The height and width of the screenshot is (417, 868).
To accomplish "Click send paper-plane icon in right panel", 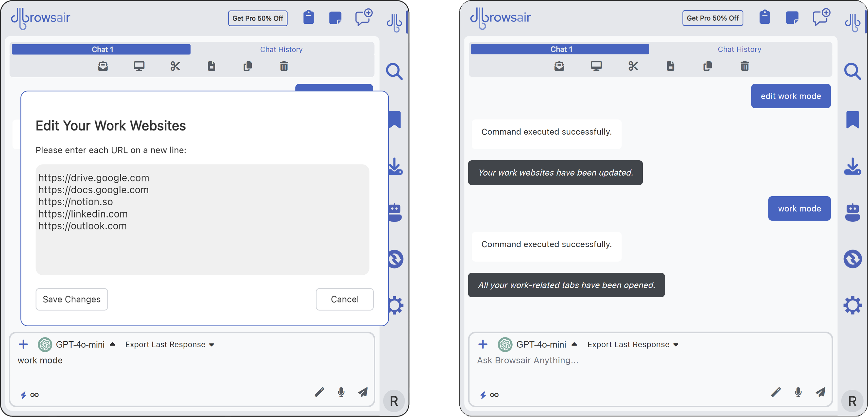I will click(x=820, y=392).
